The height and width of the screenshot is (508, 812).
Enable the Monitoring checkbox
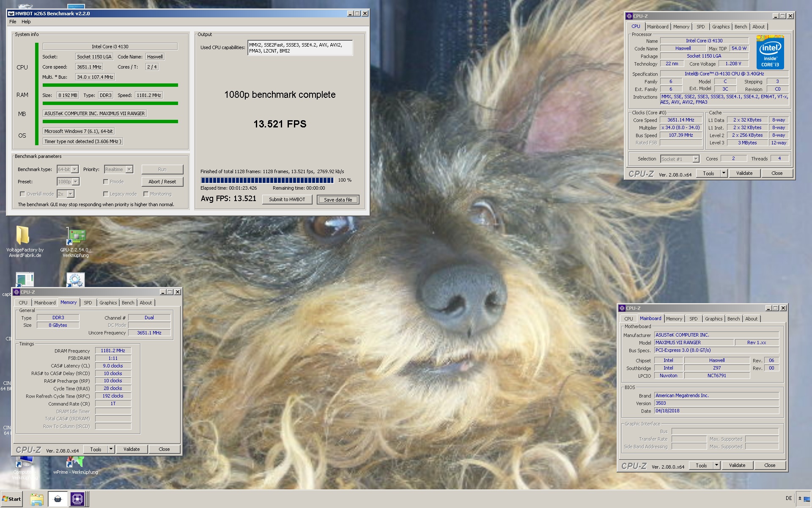pos(146,194)
